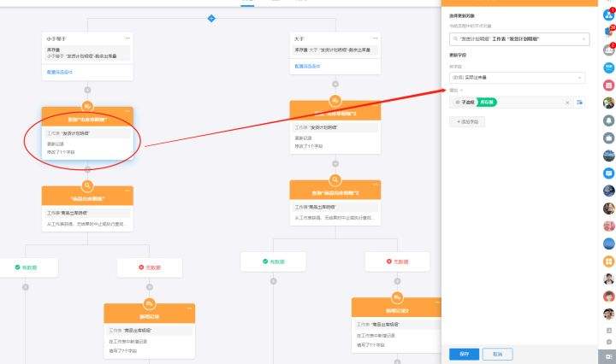The image size is (616, 364).
Task: Select the red 无数据 branch in the right flow
Action: point(397,261)
